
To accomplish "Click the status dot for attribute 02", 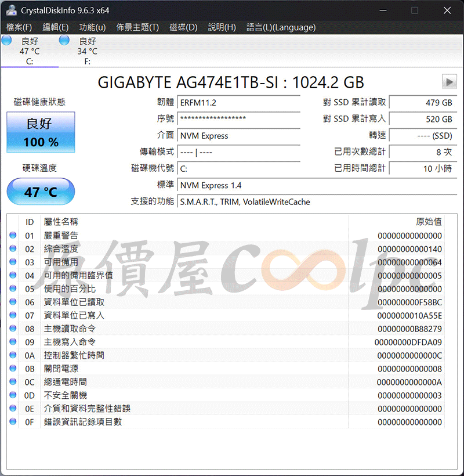I will coord(13,248).
